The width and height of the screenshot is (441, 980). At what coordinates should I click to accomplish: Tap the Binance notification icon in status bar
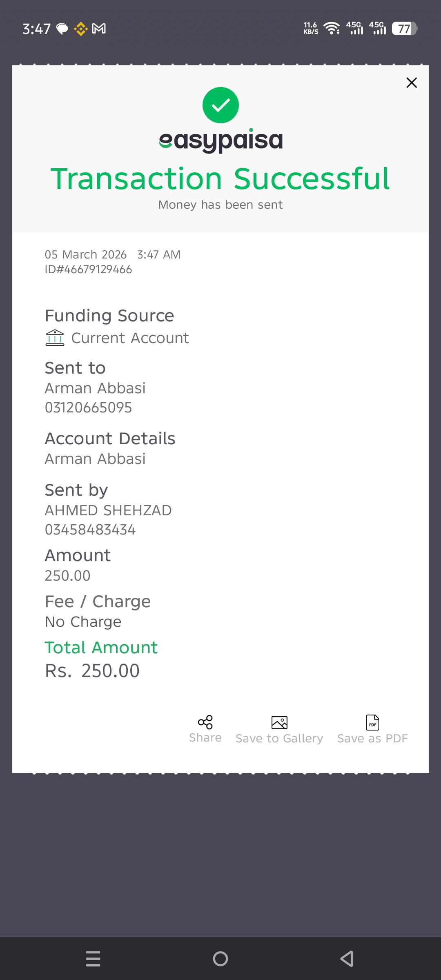tap(80, 29)
